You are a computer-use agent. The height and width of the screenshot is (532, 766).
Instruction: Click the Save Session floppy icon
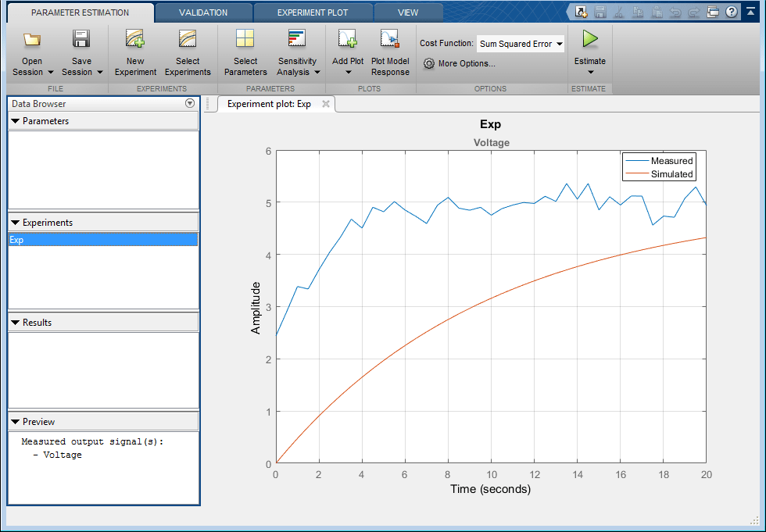pyautogui.click(x=81, y=38)
